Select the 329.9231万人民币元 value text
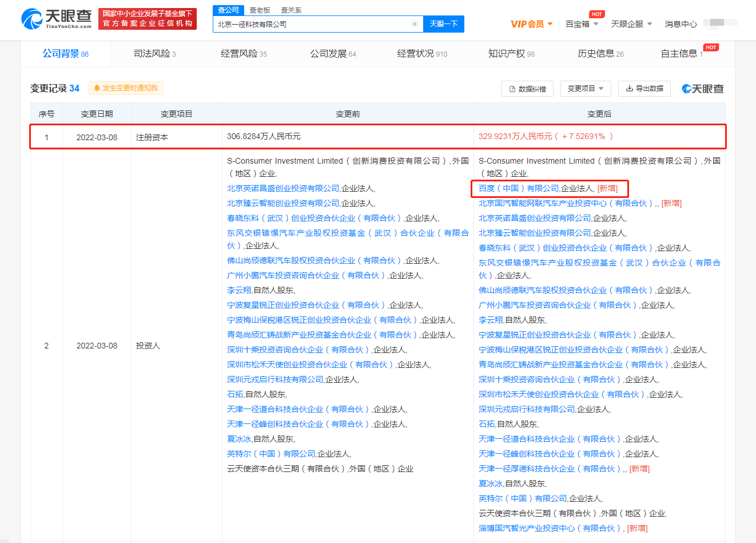The image size is (756, 543). [x=515, y=136]
